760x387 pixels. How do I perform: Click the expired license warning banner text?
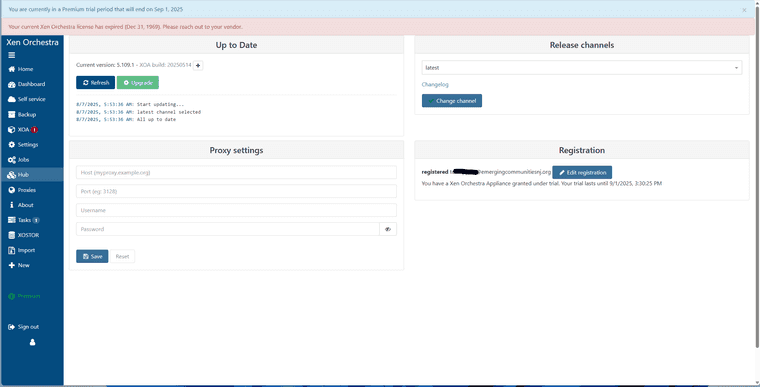[126, 27]
